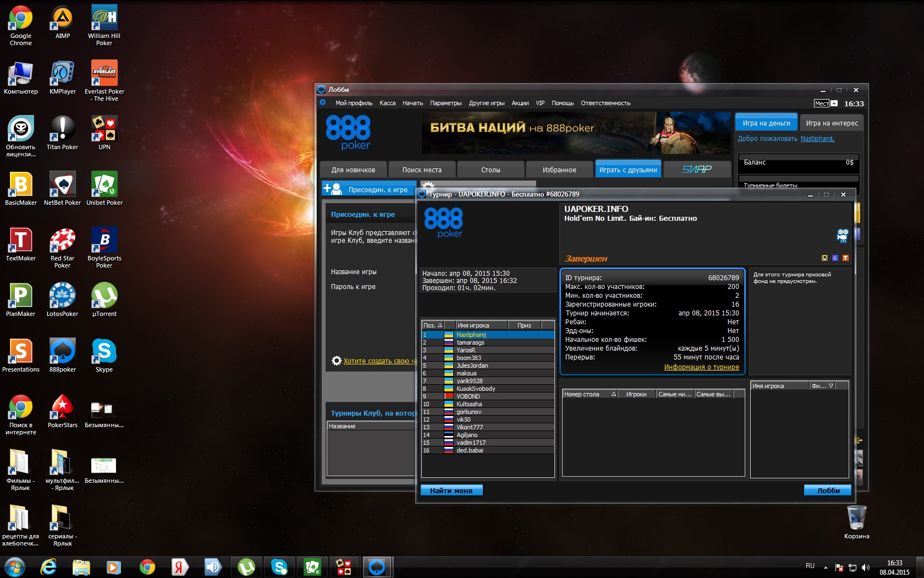Open 888poker desktop shortcut
This screenshot has height=578, width=924.
[x=63, y=355]
